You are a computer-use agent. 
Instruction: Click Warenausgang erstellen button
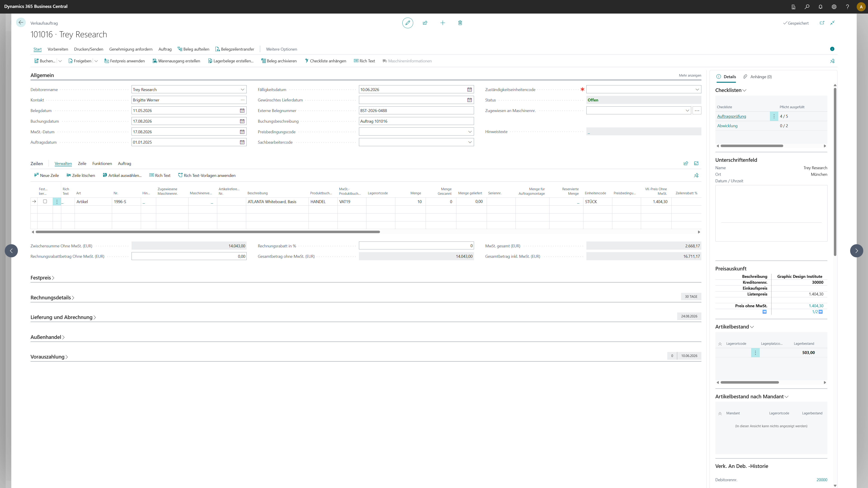[x=176, y=61]
